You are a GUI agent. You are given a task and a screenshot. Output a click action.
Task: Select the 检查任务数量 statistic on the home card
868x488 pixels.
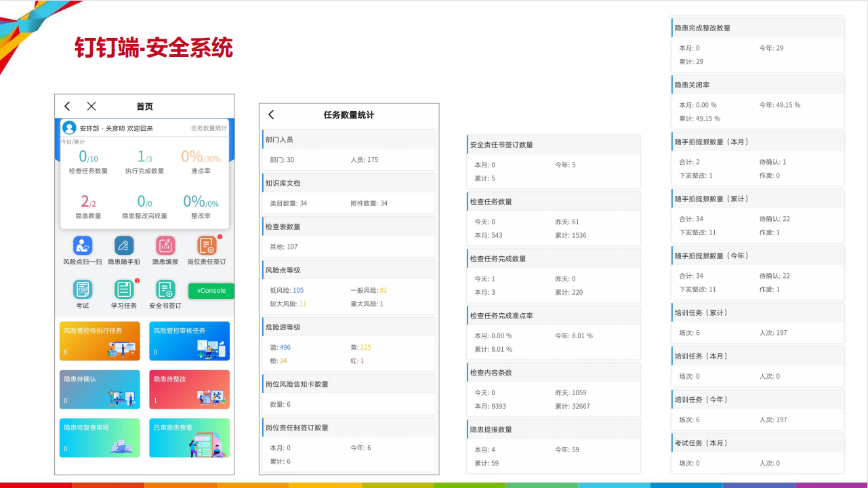pos(88,163)
